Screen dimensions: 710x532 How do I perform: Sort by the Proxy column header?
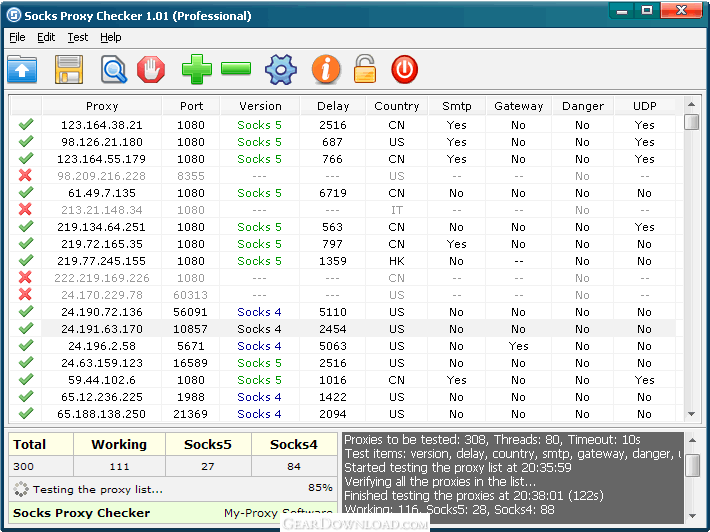pos(102,106)
